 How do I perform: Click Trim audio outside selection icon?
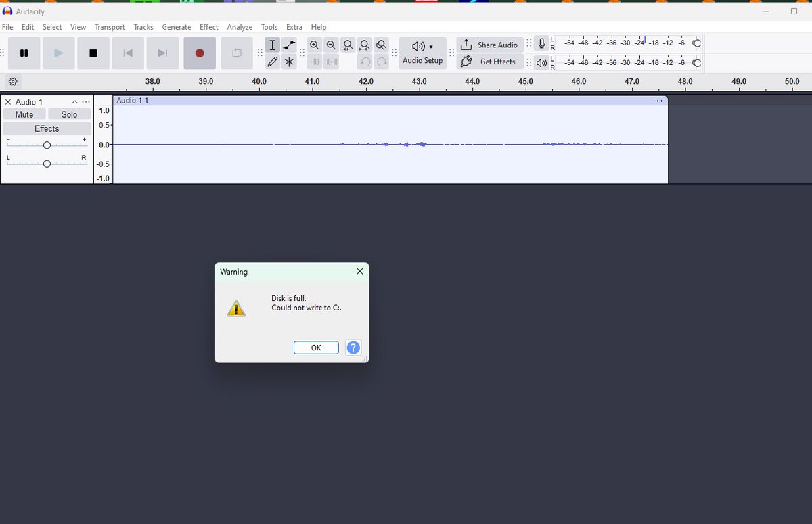[315, 62]
